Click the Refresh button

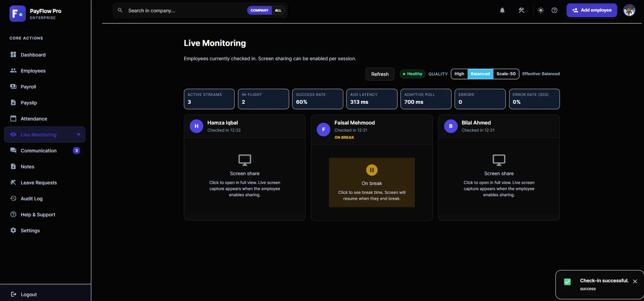point(380,74)
